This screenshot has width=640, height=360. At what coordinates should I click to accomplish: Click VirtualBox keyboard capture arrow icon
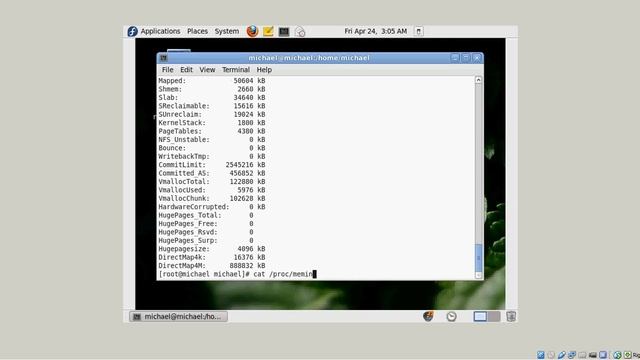(628, 355)
